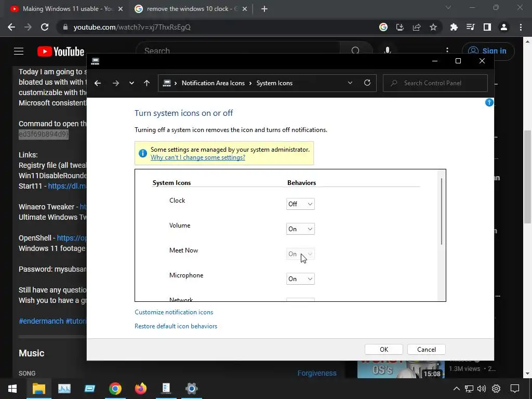This screenshot has height=399, width=532.
Task: Share this page from Chrome address bar
Action: tap(416, 27)
